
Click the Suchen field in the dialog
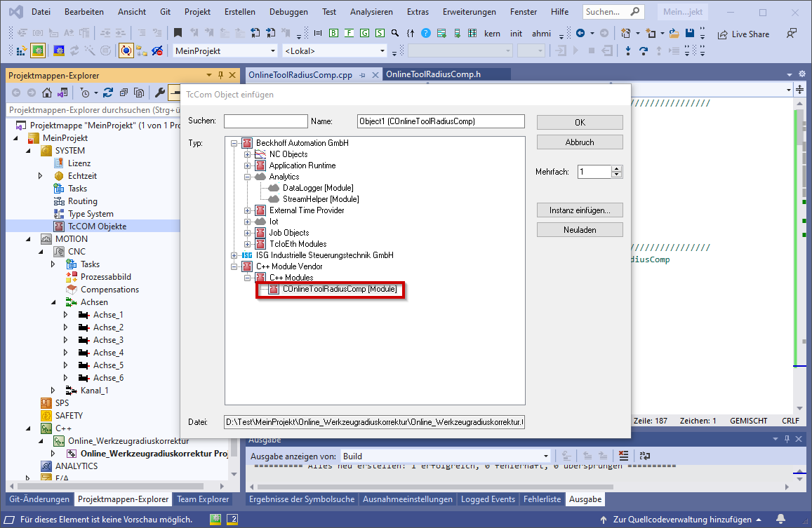(x=266, y=121)
